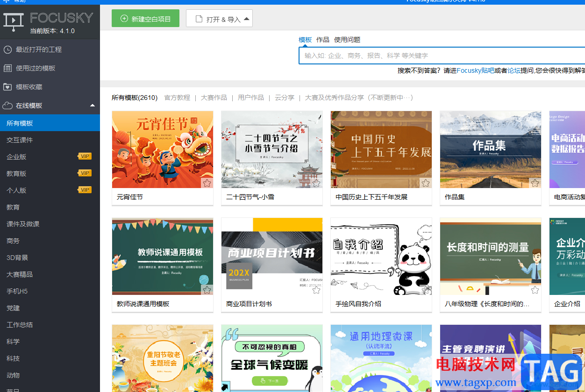The width and height of the screenshot is (585, 392).
Task: Click the Focusky logo icon
Action: coord(14,21)
